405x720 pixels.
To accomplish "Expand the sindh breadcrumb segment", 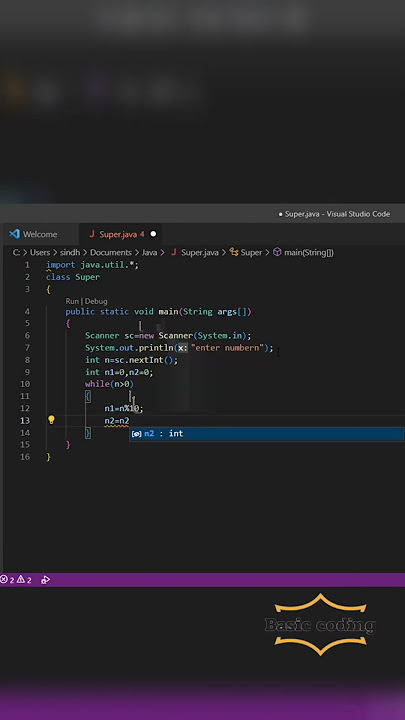I will tap(70, 252).
